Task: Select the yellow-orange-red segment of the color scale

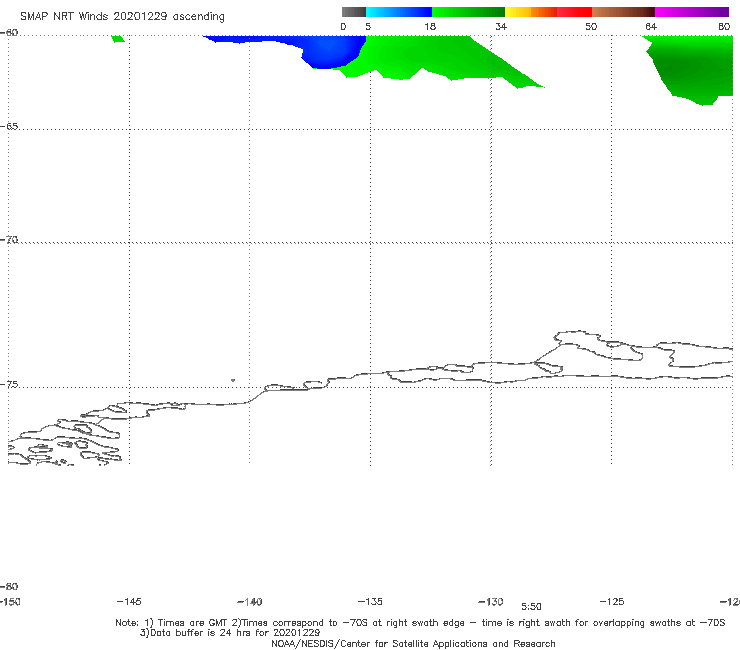Action: 548,12
